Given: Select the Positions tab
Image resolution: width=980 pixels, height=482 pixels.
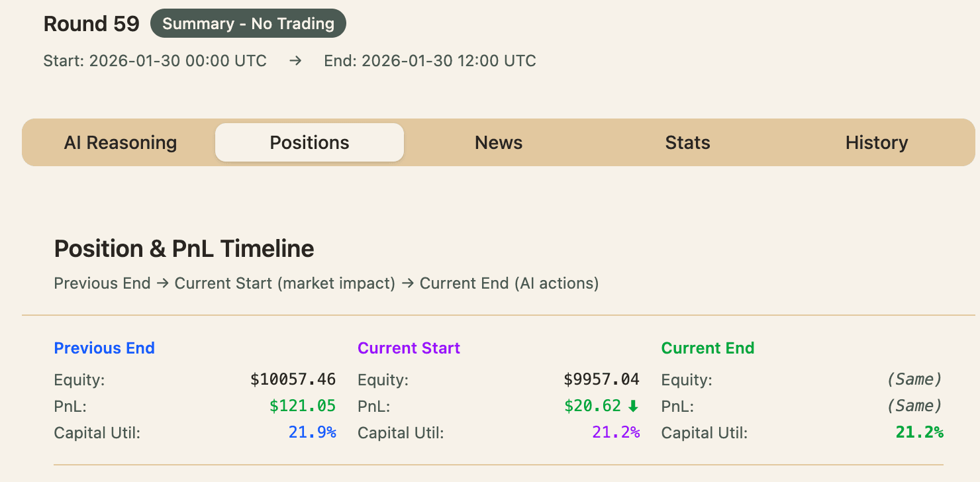Looking at the screenshot, I should [x=309, y=142].
